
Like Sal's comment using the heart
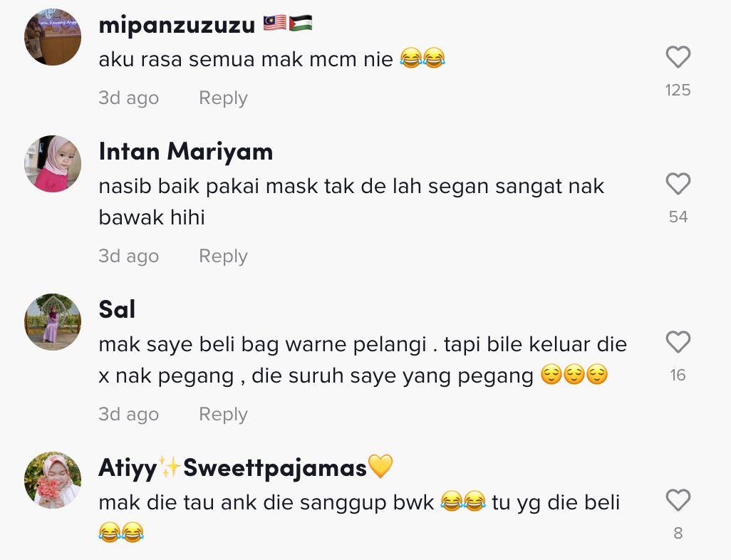678,342
